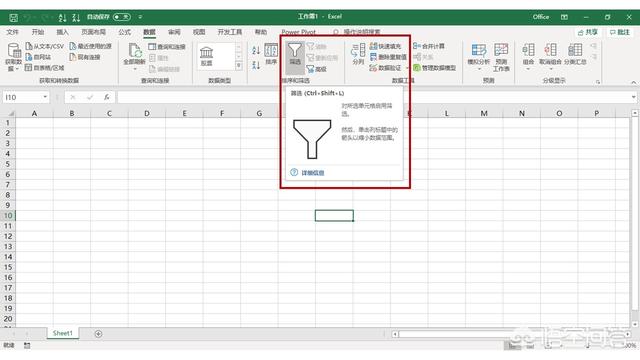Click the ribbon Sort Ascending (A→Z) icon

pos(256,50)
